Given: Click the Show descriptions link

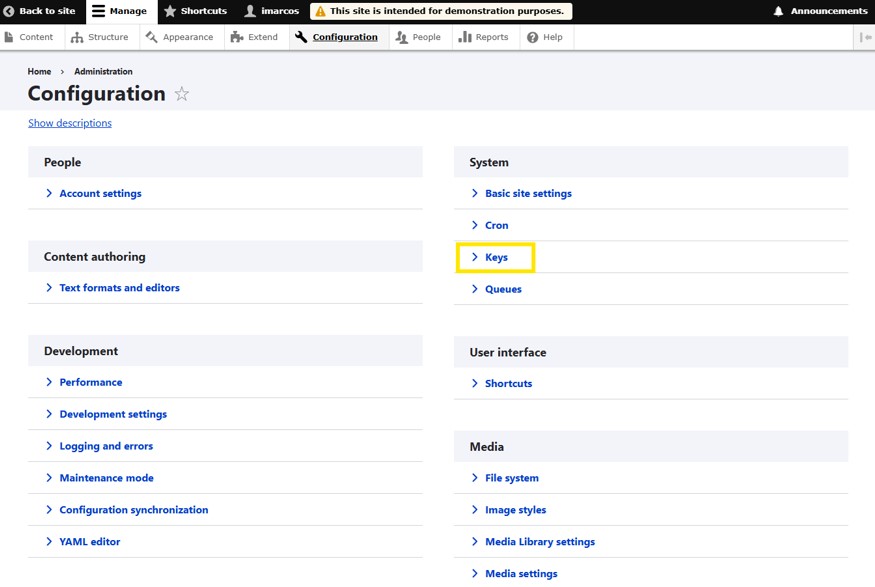Looking at the screenshot, I should 70,123.
